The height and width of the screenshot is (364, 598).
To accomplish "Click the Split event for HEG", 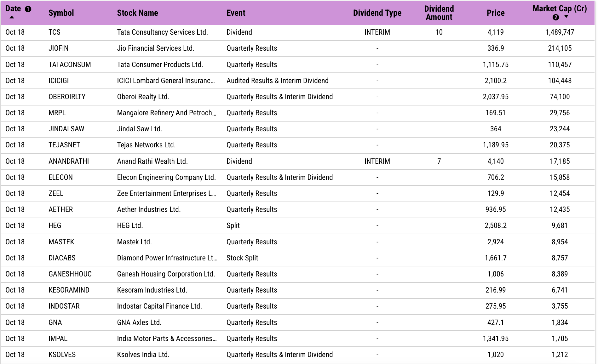I will tap(233, 225).
